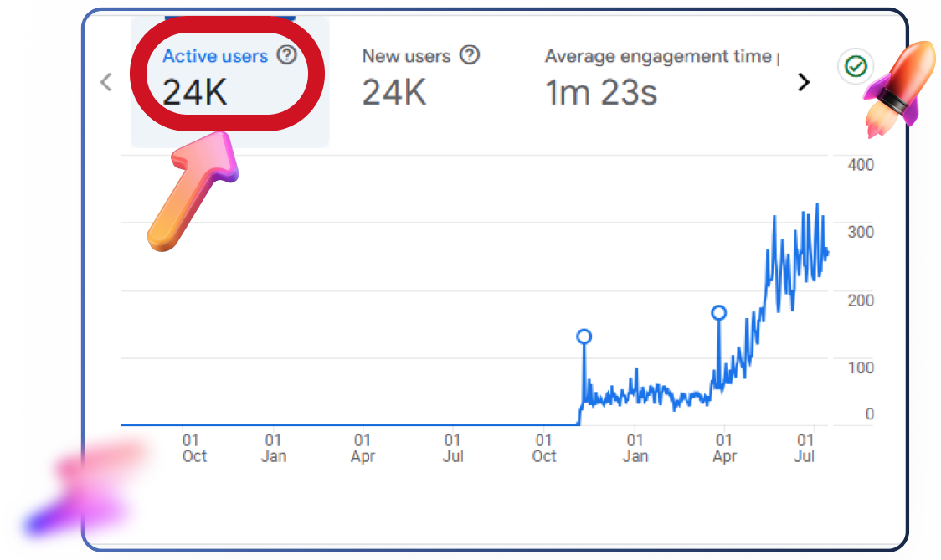Click the rightmost 01 Jul x-axis label
This screenshot has width=941, height=560.
pyautogui.click(x=805, y=448)
